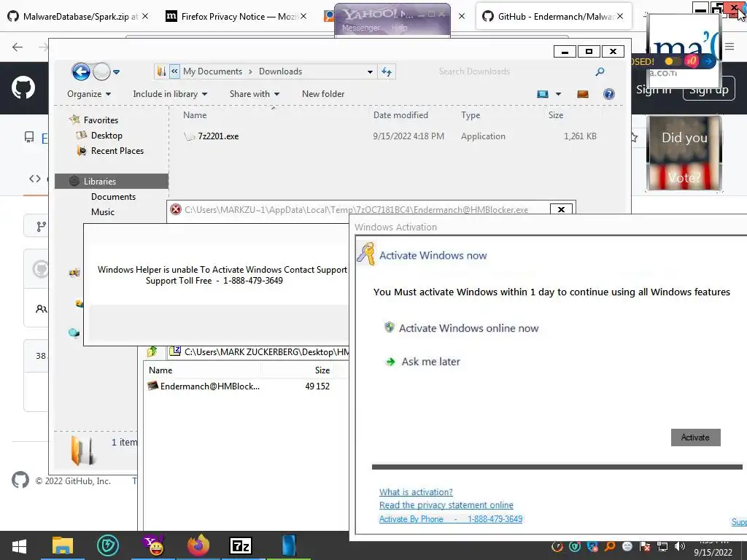This screenshot has width=747, height=560.
Task: Open Yahoo Messenger taskbar icon
Action: coord(153,545)
